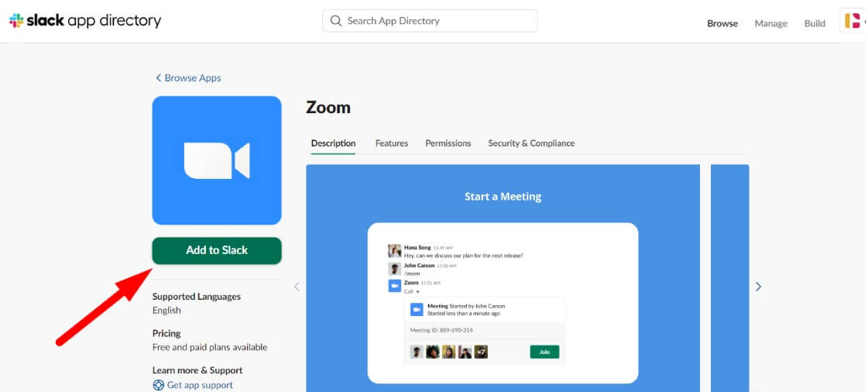Click the Supported Languages heading
The height and width of the screenshot is (392, 868).
pos(197,297)
